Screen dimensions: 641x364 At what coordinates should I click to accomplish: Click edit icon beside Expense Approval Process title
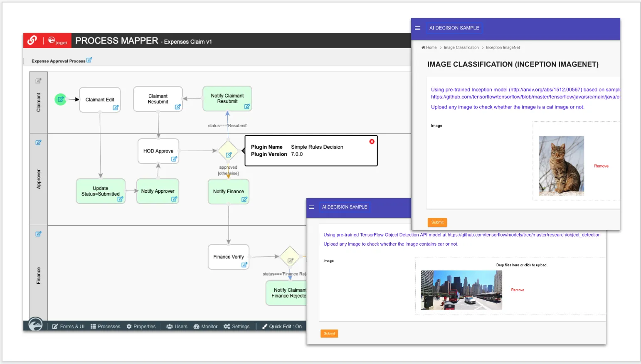pyautogui.click(x=89, y=60)
